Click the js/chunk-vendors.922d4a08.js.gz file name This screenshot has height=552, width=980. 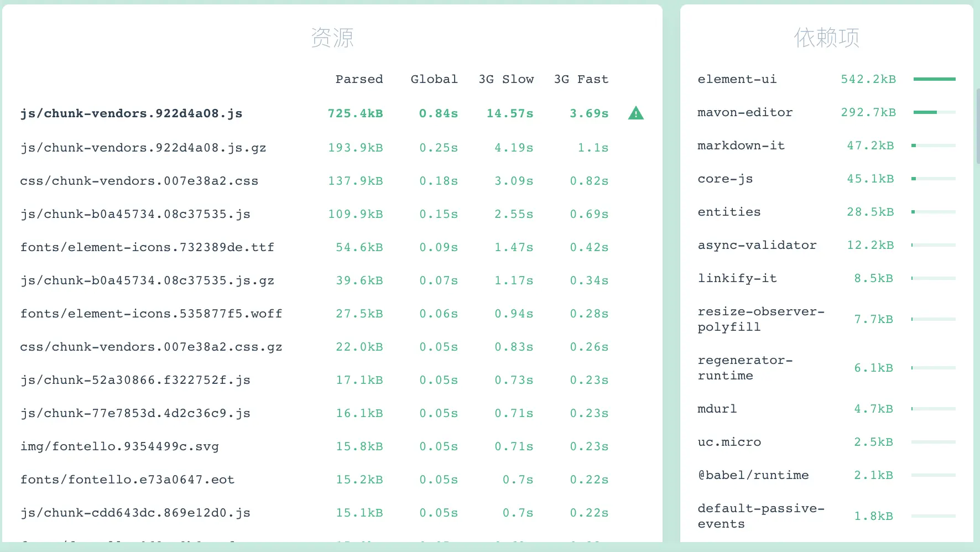[143, 148]
